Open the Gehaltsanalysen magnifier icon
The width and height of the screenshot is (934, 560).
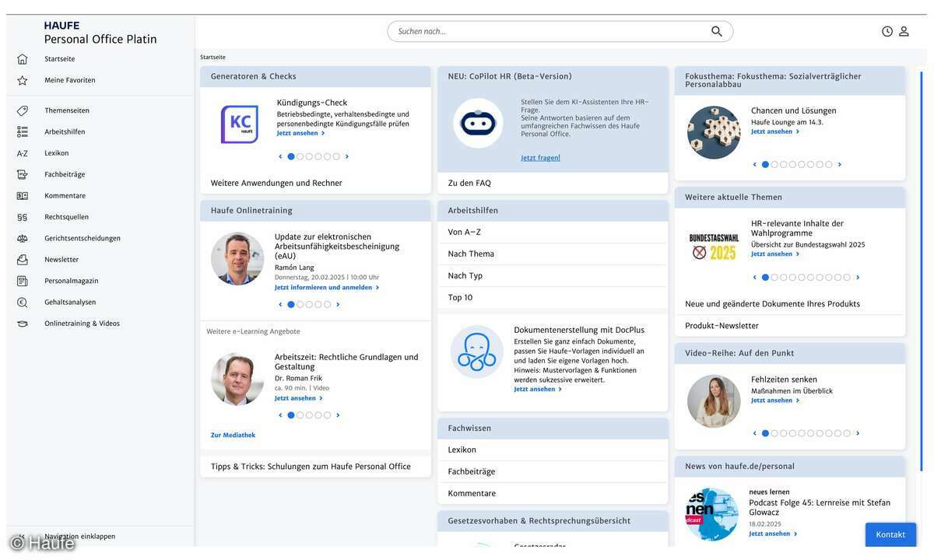click(x=23, y=303)
